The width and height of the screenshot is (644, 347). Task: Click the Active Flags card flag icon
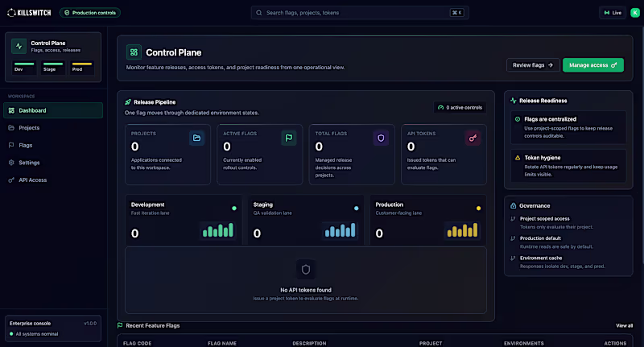289,138
